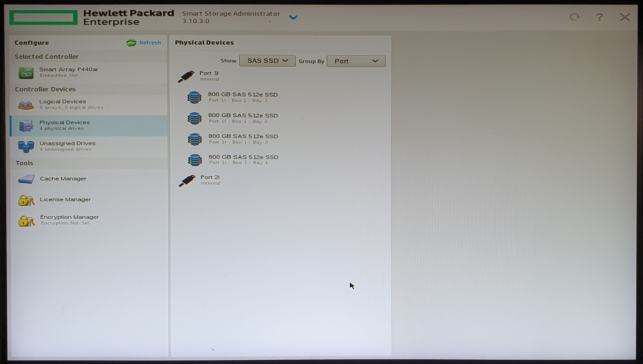Click the Port 2I Internal label
Screen dimensions: 643x364
point(210,180)
